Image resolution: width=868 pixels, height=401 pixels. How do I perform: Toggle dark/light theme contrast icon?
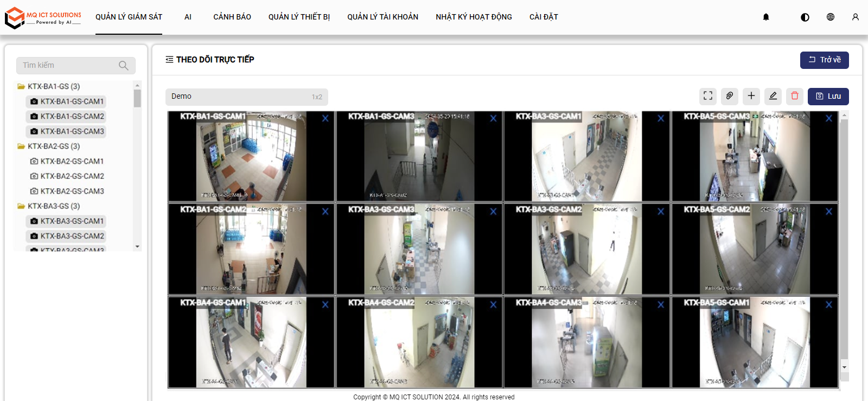tap(805, 17)
